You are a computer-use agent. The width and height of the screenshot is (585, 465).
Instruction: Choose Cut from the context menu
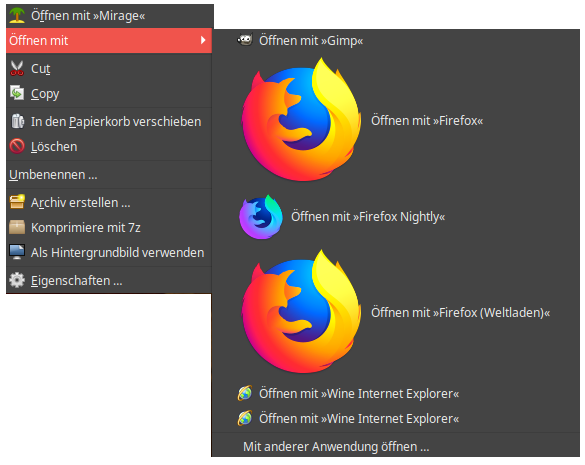pyautogui.click(x=109, y=68)
